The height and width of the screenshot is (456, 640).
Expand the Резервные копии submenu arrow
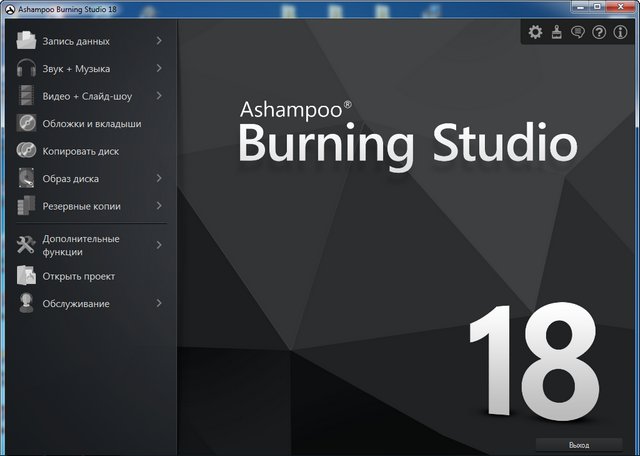point(159,206)
